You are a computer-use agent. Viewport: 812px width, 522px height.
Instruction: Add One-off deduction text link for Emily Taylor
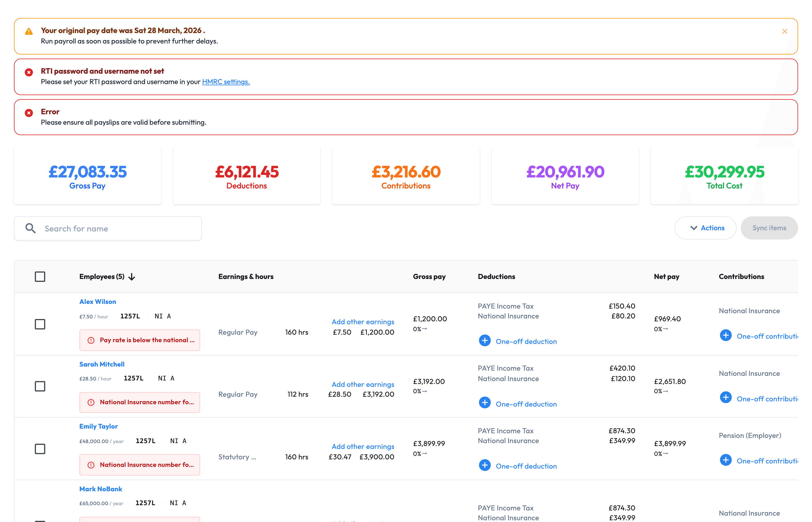tap(526, 466)
